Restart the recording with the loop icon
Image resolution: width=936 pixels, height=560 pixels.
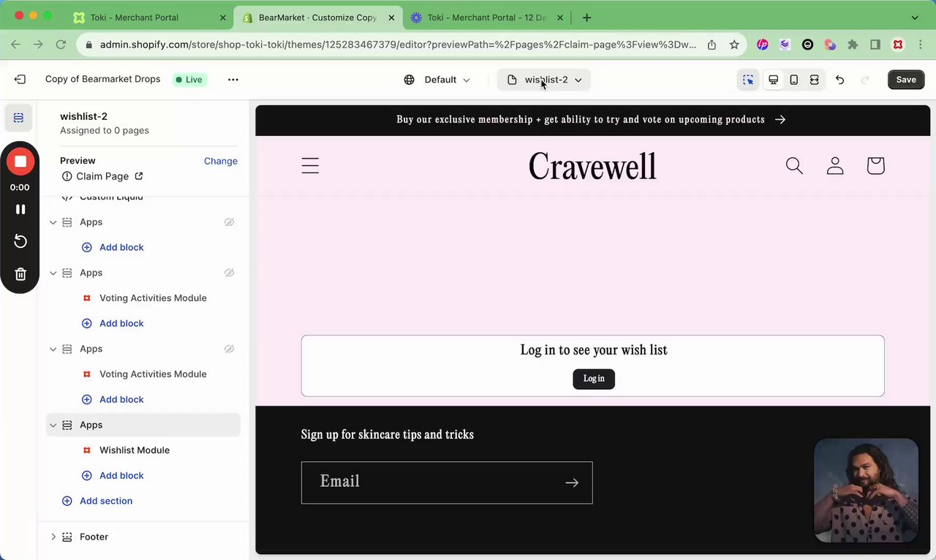tap(20, 241)
